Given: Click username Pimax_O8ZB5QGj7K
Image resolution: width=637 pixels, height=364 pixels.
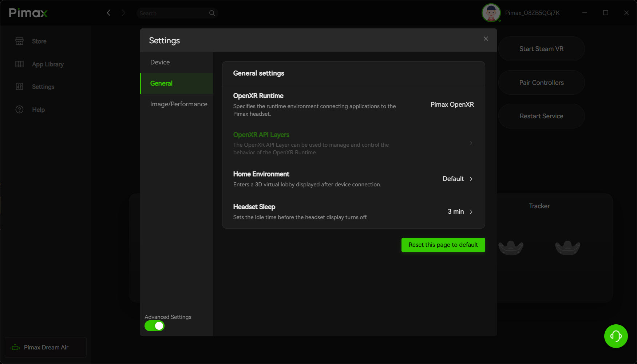Looking at the screenshot, I should (532, 13).
